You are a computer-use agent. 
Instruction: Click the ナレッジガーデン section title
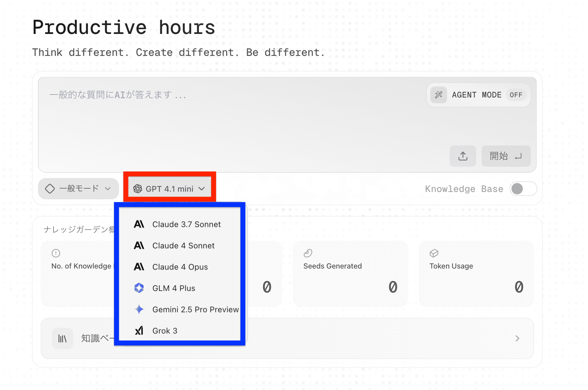[79, 229]
